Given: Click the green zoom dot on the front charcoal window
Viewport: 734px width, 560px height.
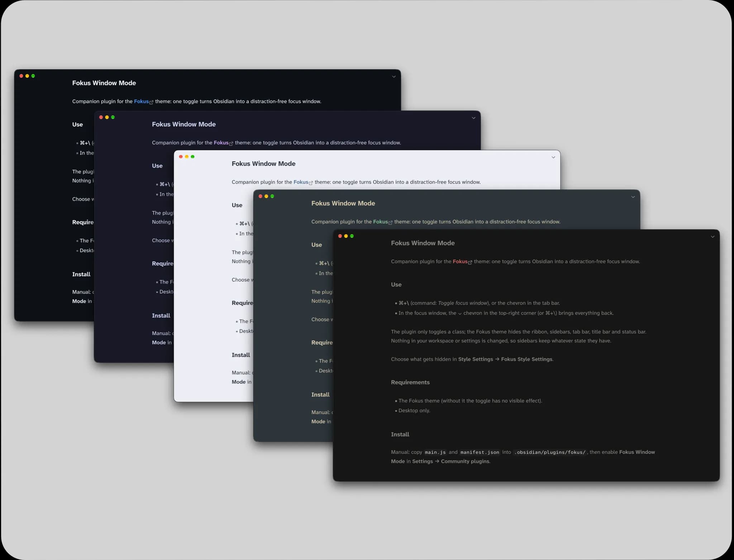Looking at the screenshot, I should [x=352, y=236].
